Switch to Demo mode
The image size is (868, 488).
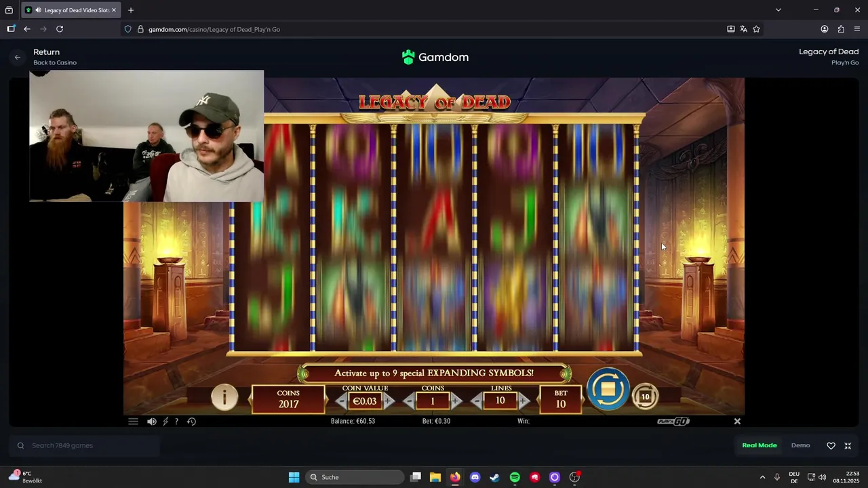[801, 445]
